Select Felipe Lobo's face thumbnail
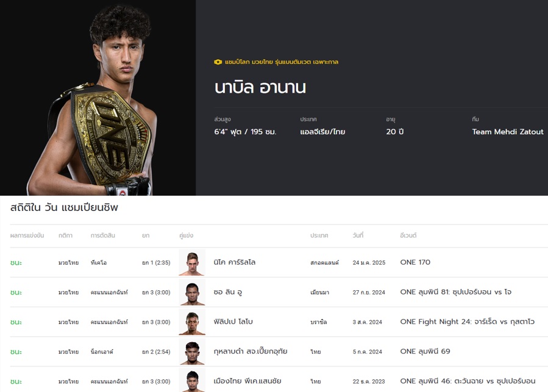The image size is (548, 392). point(192,322)
